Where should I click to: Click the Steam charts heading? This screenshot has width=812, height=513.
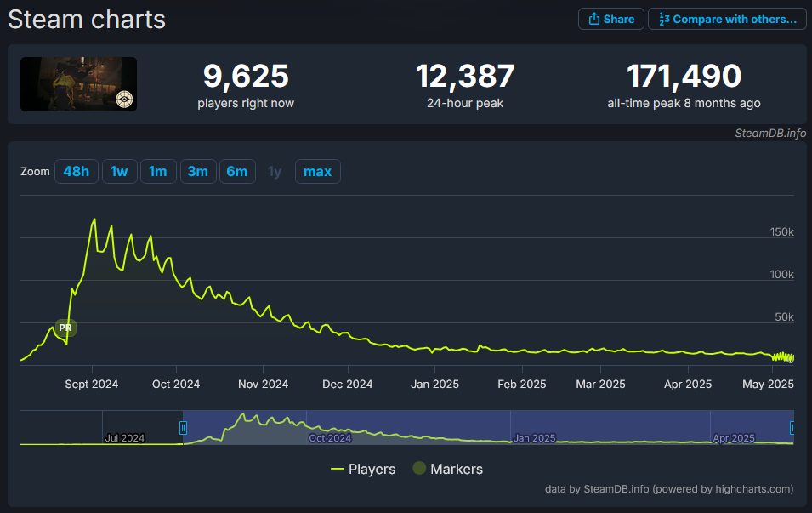(87, 20)
